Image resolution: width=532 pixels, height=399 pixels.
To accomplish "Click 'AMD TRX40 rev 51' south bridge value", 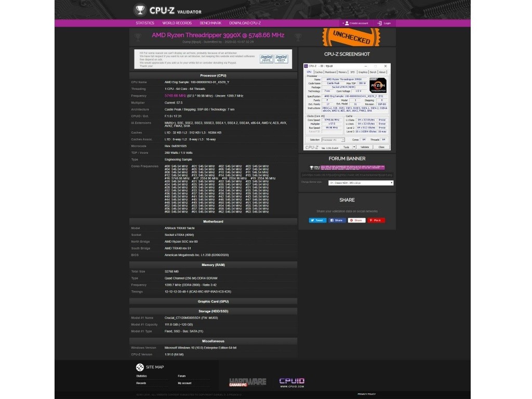I will [178, 248].
